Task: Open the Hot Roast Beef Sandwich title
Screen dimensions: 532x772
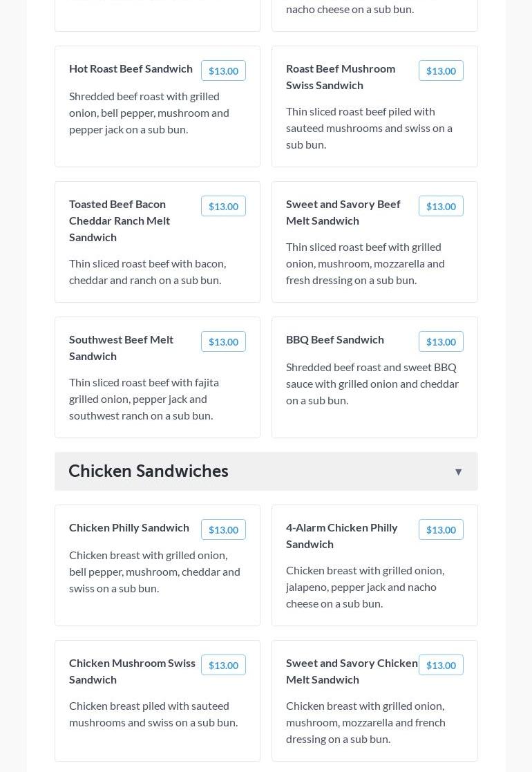Action: [131, 68]
